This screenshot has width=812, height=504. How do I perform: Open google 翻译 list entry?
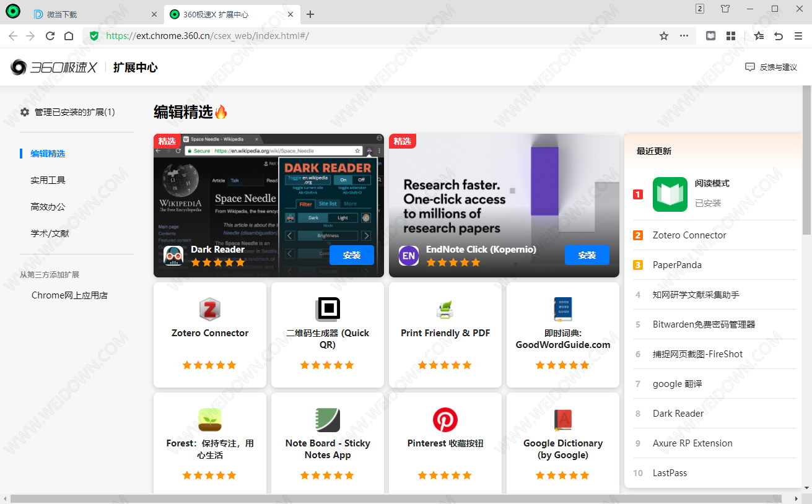point(678,384)
